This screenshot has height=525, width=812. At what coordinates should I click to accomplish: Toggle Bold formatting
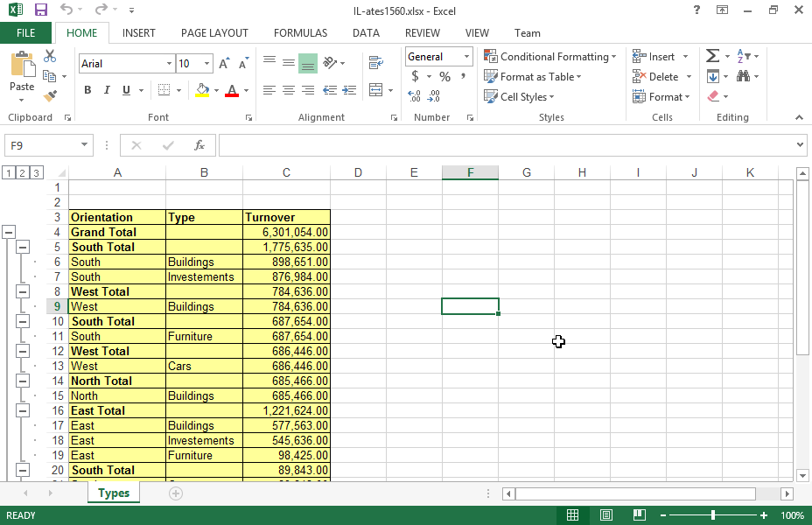pyautogui.click(x=87, y=90)
